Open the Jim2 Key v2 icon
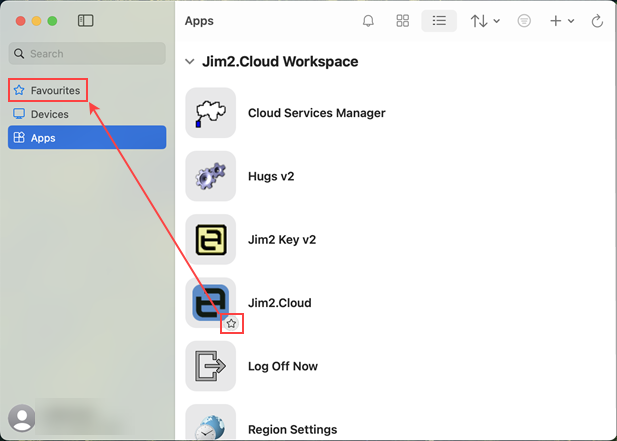The width and height of the screenshot is (617, 441). pyautogui.click(x=211, y=240)
